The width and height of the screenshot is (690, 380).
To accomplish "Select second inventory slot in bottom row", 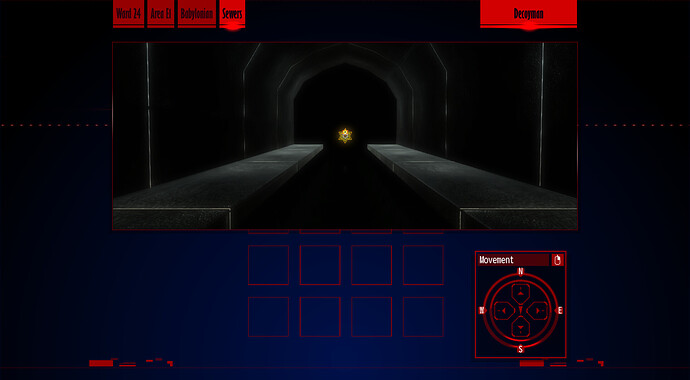I will 320,317.
